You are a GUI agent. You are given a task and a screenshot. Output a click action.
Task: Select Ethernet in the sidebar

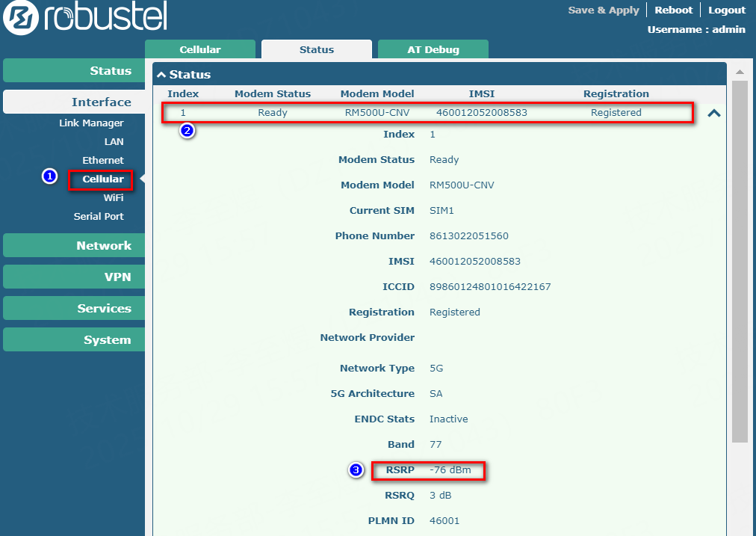(103, 161)
